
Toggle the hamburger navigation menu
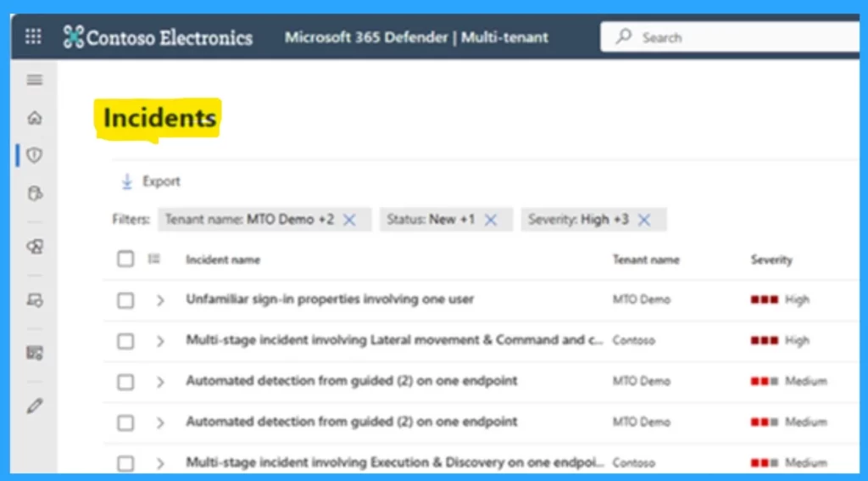[x=34, y=80]
